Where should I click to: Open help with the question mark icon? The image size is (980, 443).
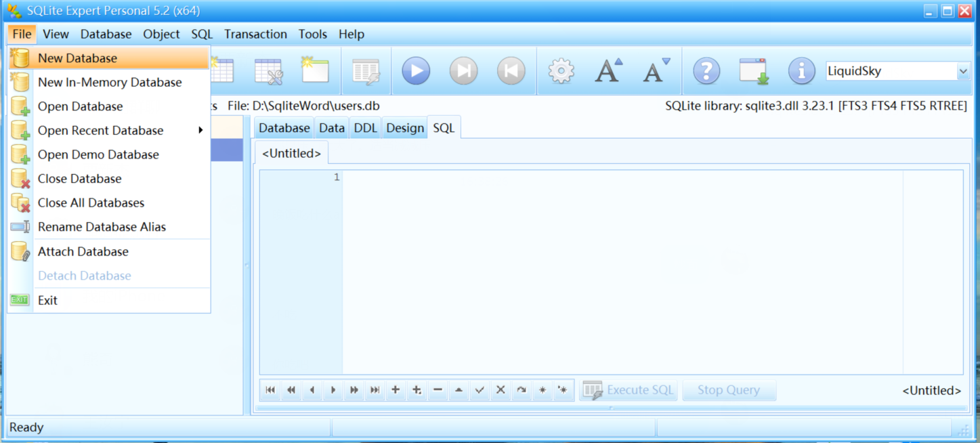706,70
